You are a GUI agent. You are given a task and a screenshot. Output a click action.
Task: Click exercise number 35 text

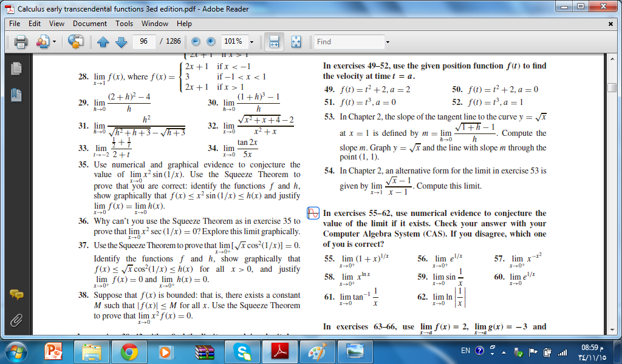tap(83, 164)
